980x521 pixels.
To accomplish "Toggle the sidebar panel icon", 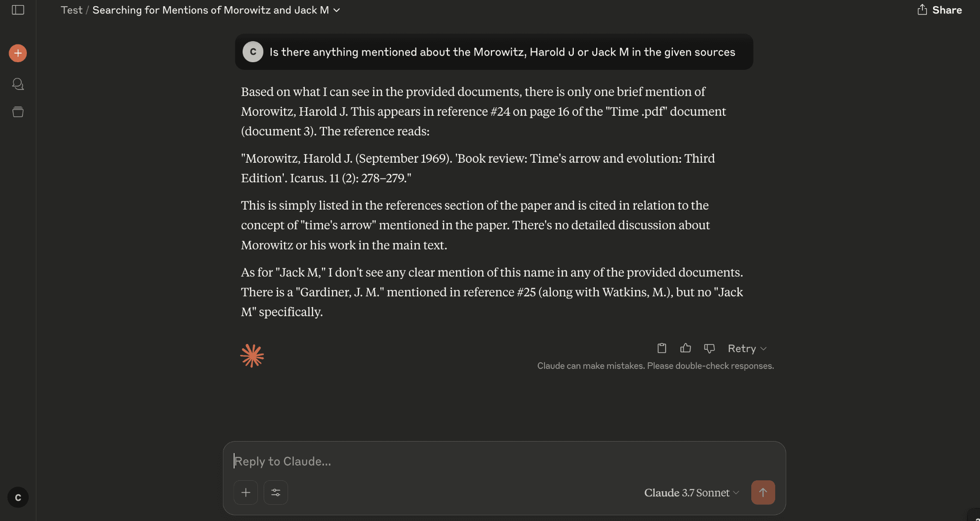I will click(x=18, y=10).
